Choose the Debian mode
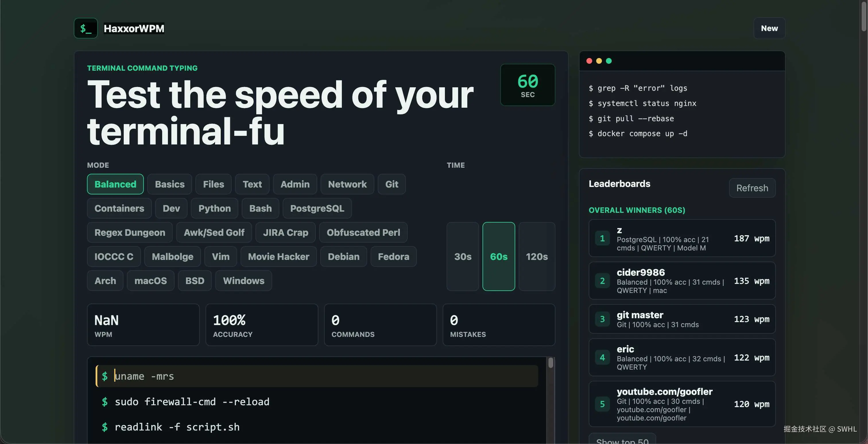This screenshot has width=868, height=444. (x=343, y=256)
